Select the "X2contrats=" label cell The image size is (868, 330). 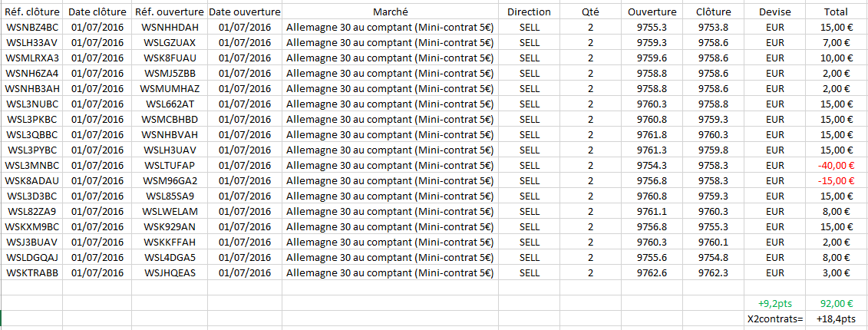coord(774,318)
